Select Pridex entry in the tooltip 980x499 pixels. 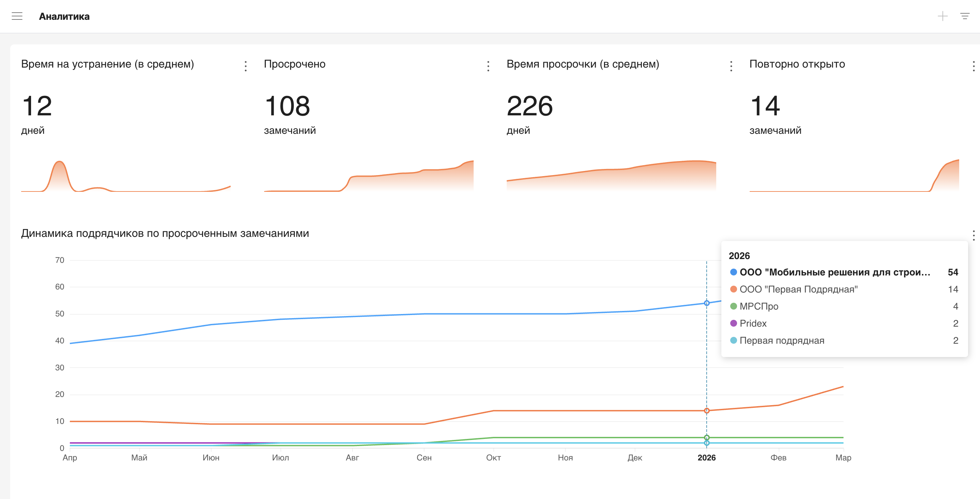pos(753,323)
